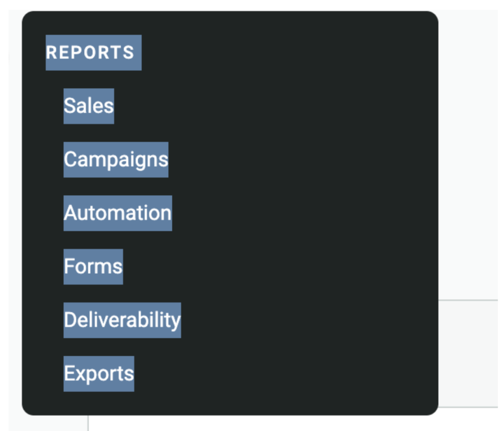
Task: Open the Forms report page
Action: pos(93,266)
